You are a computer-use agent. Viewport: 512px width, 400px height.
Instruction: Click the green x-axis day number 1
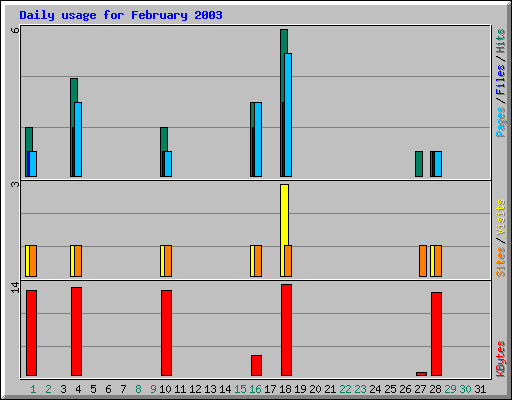pos(33,389)
